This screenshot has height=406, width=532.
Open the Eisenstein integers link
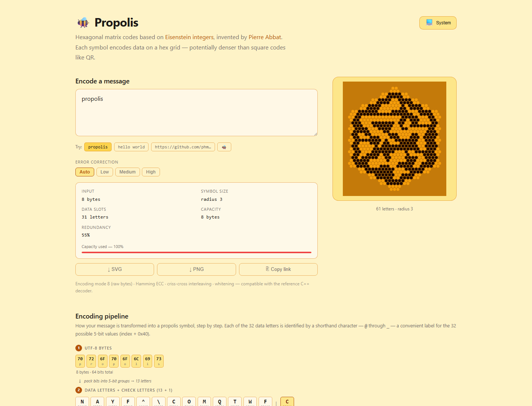pyautogui.click(x=189, y=37)
